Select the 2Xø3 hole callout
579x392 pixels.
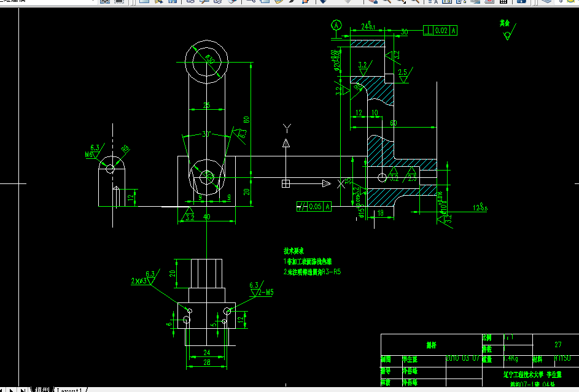[139, 281]
